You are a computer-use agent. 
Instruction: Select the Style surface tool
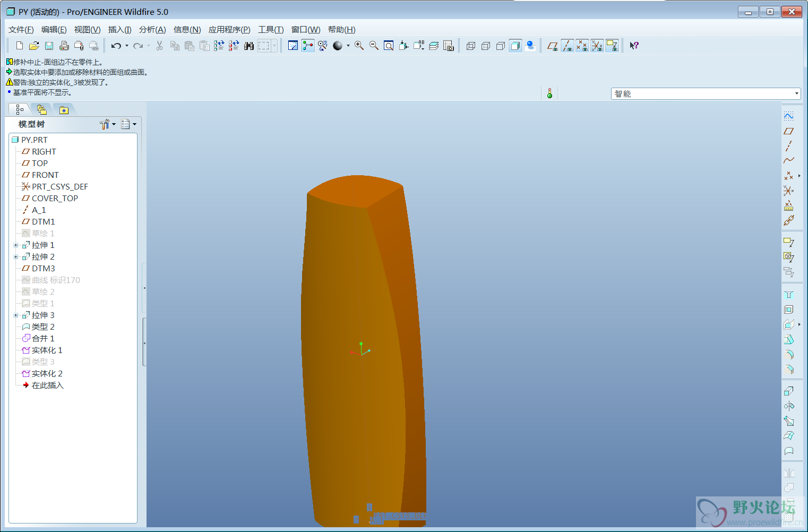(789, 451)
